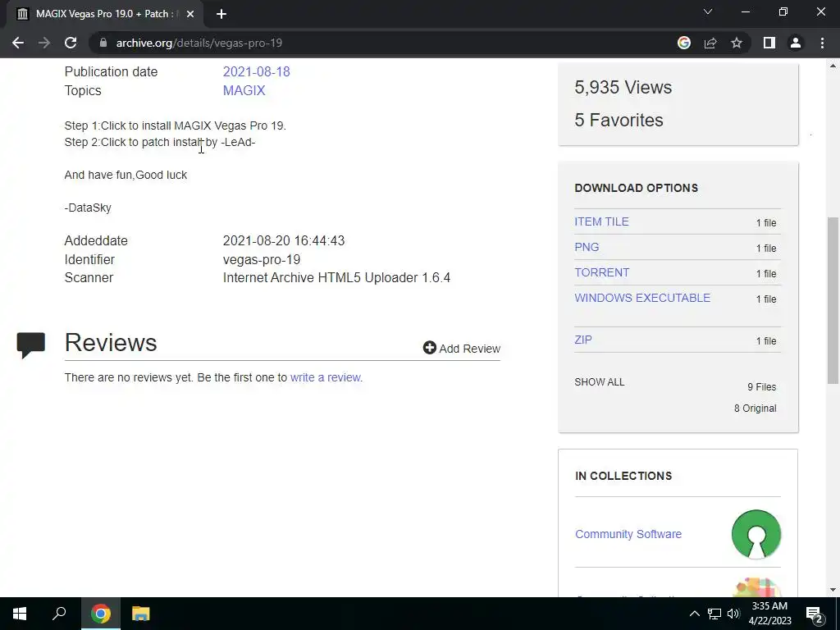This screenshot has height=630, width=840.
Task: Download WINDOWS EXECUTABLE file
Action: pyautogui.click(x=642, y=298)
